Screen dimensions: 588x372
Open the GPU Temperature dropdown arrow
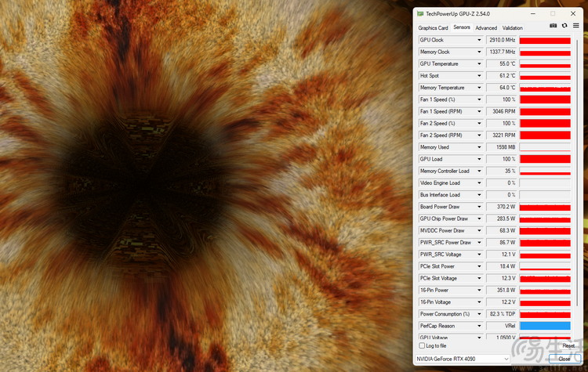(479, 63)
